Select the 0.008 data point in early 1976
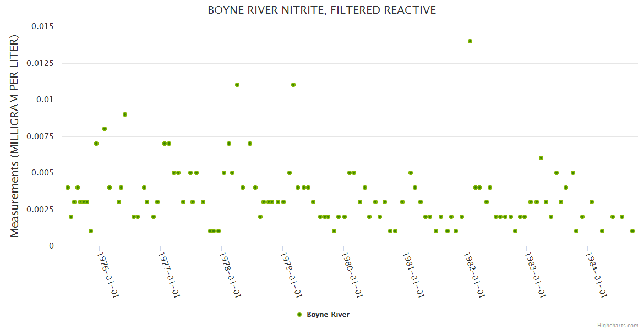The width and height of the screenshot is (644, 330). [105, 129]
